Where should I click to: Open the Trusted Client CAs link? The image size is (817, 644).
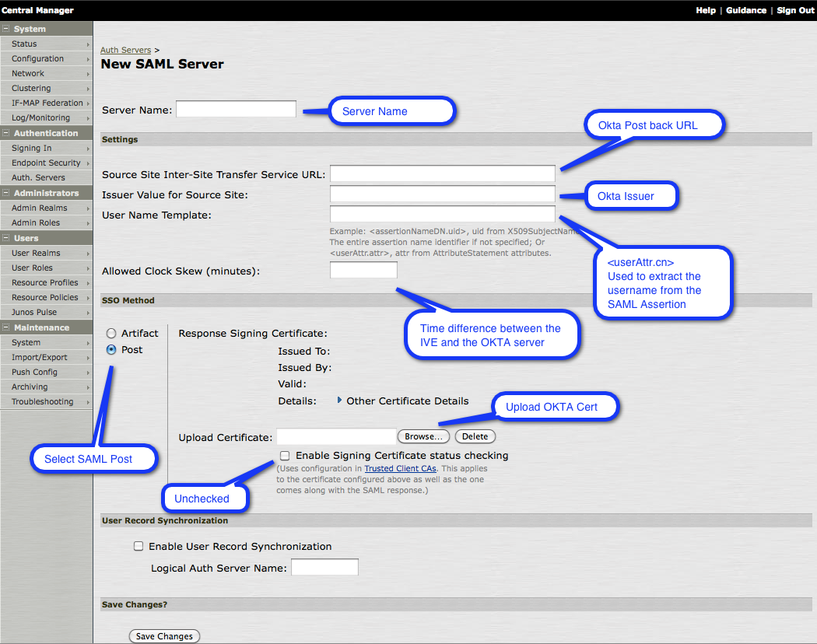400,469
